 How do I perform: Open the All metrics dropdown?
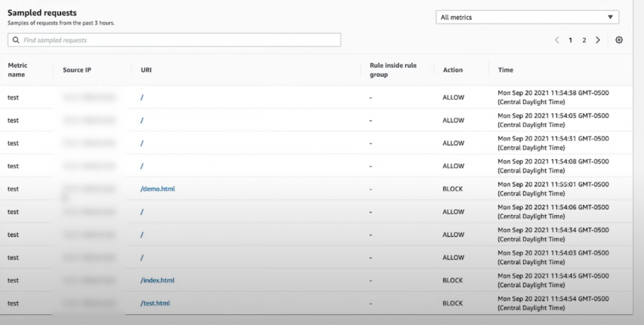point(527,18)
